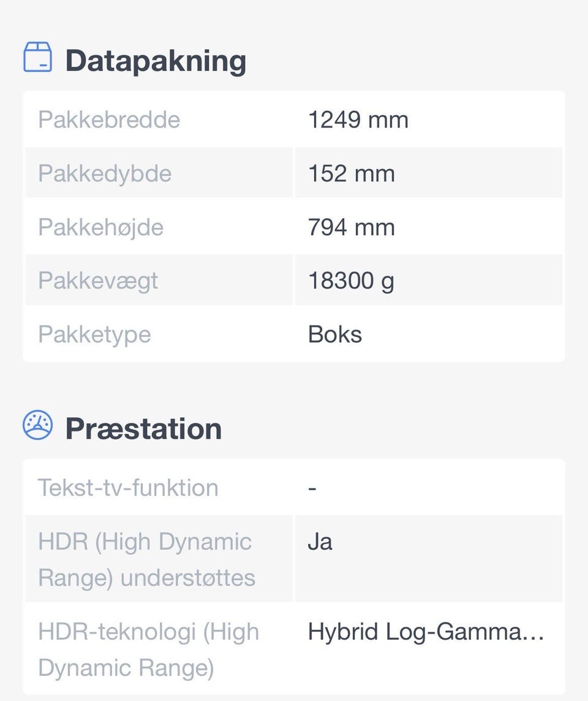Expand the truncated Hybrid Log-Gamma value
The image size is (588, 701).
pyautogui.click(x=426, y=632)
